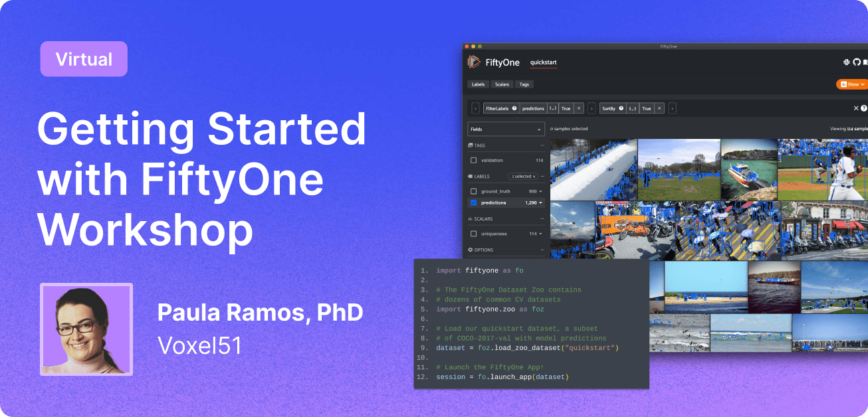Click the Virtual badge
The image size is (868, 417).
point(84,59)
